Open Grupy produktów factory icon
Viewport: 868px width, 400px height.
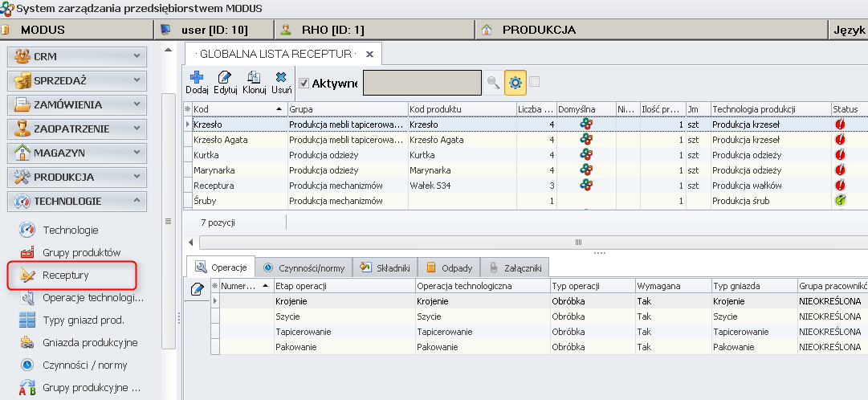pos(27,253)
